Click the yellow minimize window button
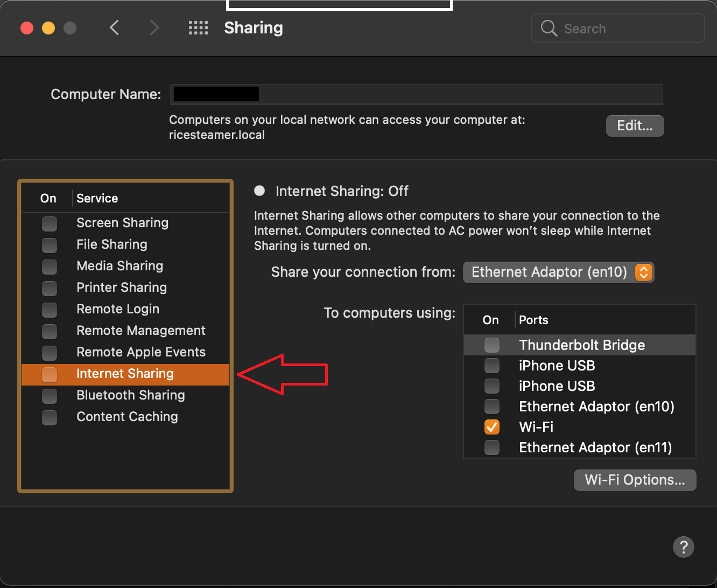The image size is (717, 588). coord(48,28)
